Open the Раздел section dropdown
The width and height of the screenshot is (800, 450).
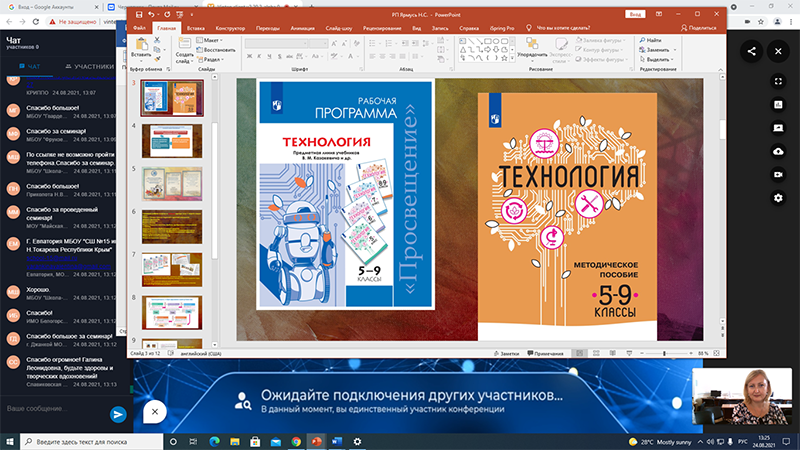point(210,59)
